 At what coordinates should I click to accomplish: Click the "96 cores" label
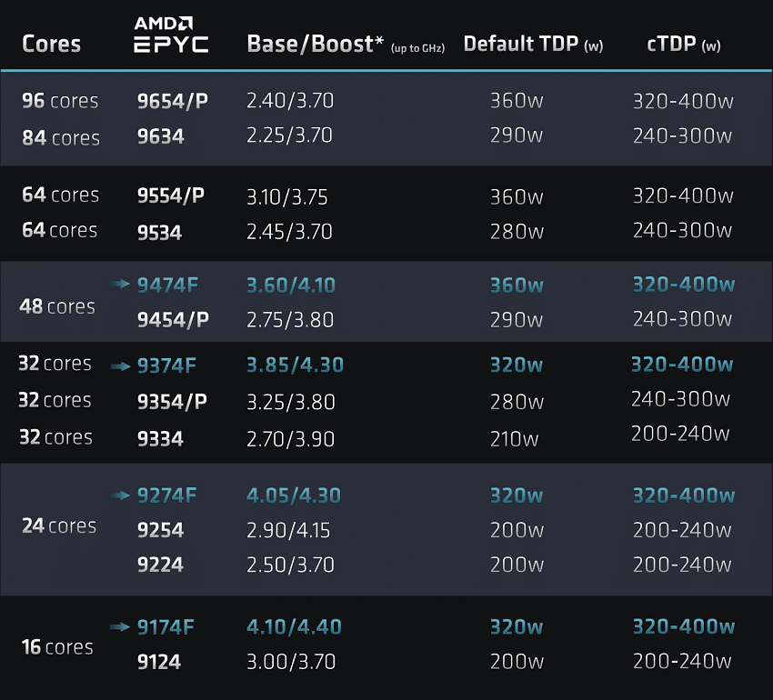click(60, 101)
